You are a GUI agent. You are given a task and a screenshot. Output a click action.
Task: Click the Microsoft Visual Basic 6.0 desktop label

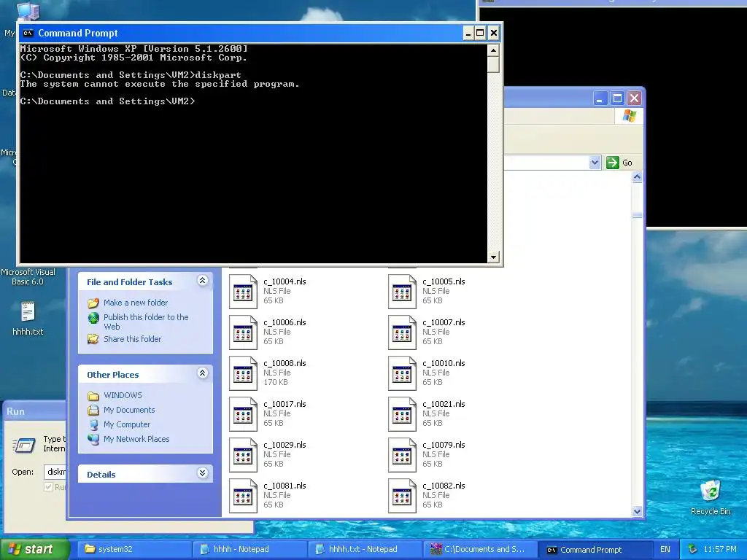(x=28, y=276)
